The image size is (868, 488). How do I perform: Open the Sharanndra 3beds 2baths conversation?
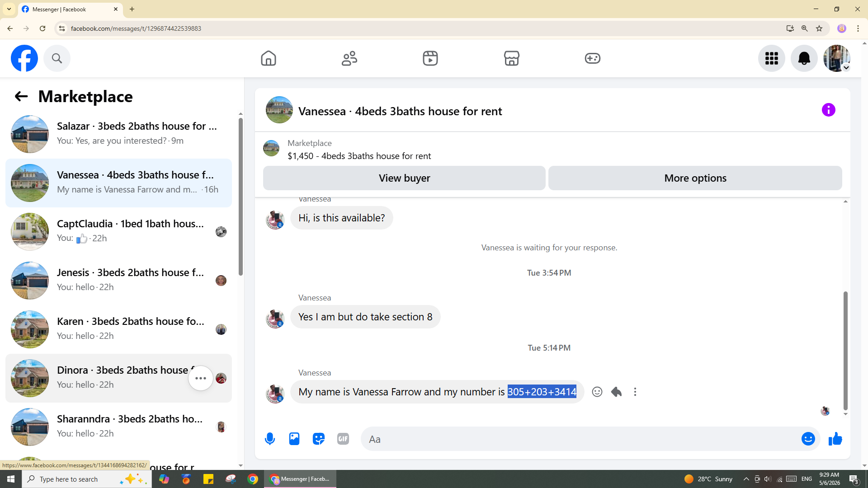(118, 427)
